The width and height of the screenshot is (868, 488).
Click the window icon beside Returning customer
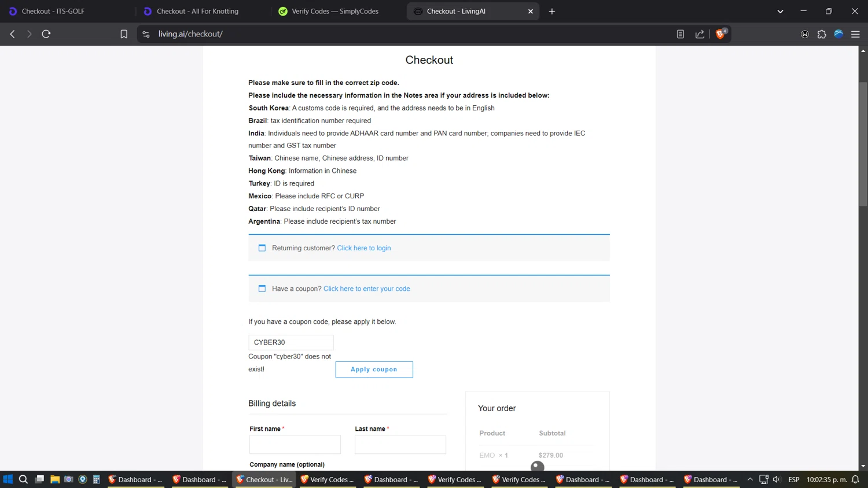262,248
